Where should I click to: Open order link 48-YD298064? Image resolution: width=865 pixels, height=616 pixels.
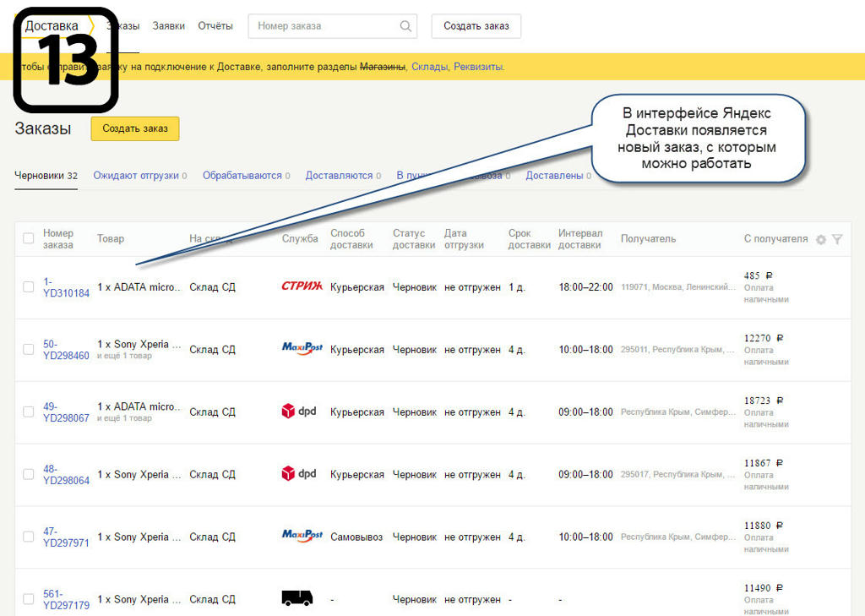pos(66,474)
